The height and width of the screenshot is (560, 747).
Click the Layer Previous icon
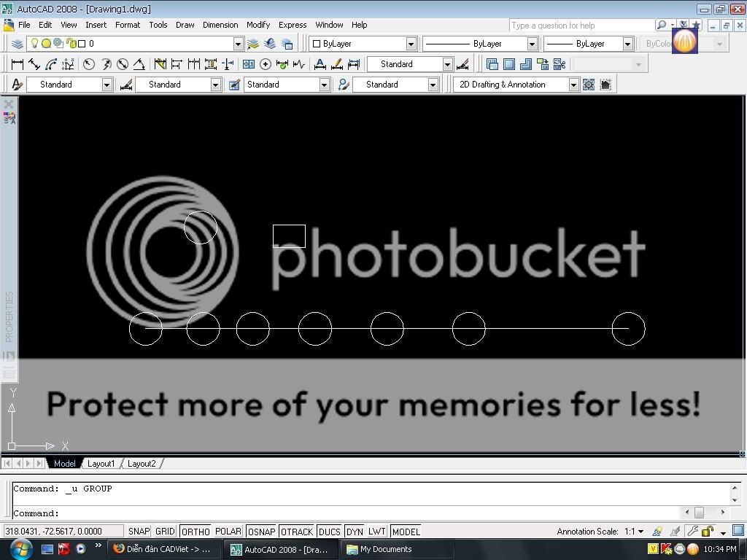tap(270, 44)
